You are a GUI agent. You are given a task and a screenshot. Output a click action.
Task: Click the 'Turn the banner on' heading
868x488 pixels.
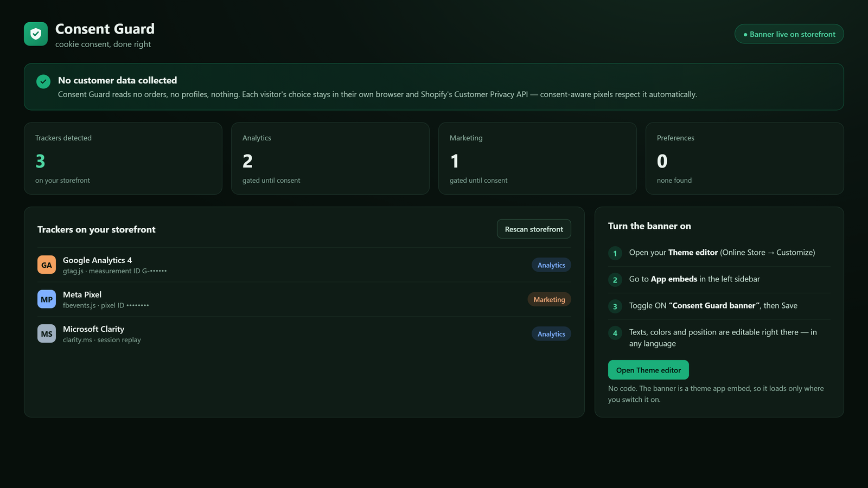649,226
